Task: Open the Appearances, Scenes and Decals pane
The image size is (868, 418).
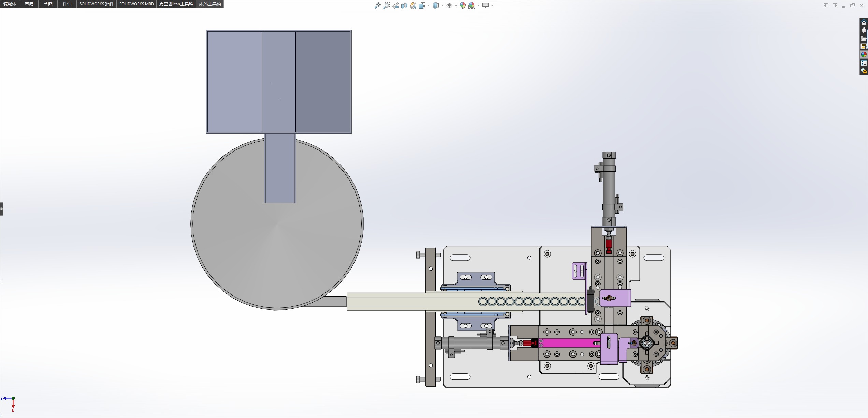Action: pyautogui.click(x=864, y=55)
